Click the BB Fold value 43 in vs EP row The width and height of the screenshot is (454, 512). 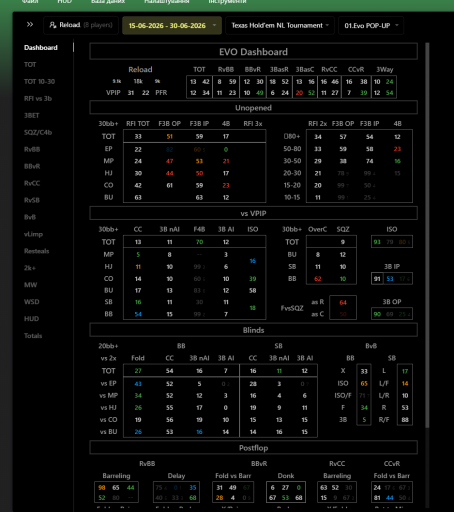pyautogui.click(x=138, y=384)
